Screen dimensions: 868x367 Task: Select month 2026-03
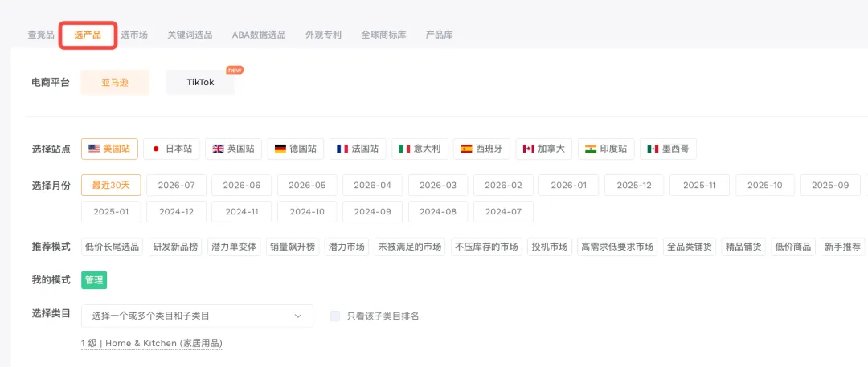[438, 185]
